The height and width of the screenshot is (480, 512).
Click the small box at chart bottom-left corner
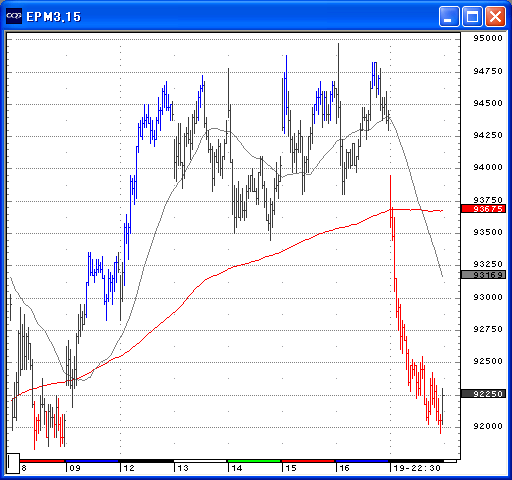(13, 463)
